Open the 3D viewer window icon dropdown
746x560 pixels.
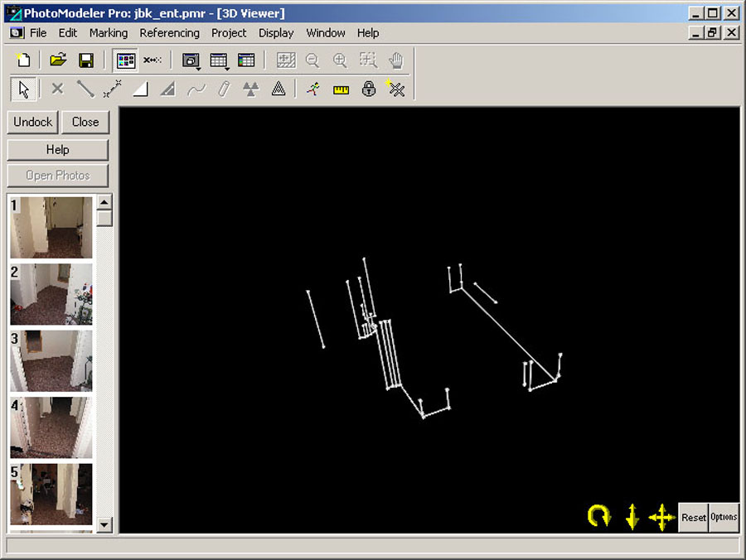click(x=191, y=60)
